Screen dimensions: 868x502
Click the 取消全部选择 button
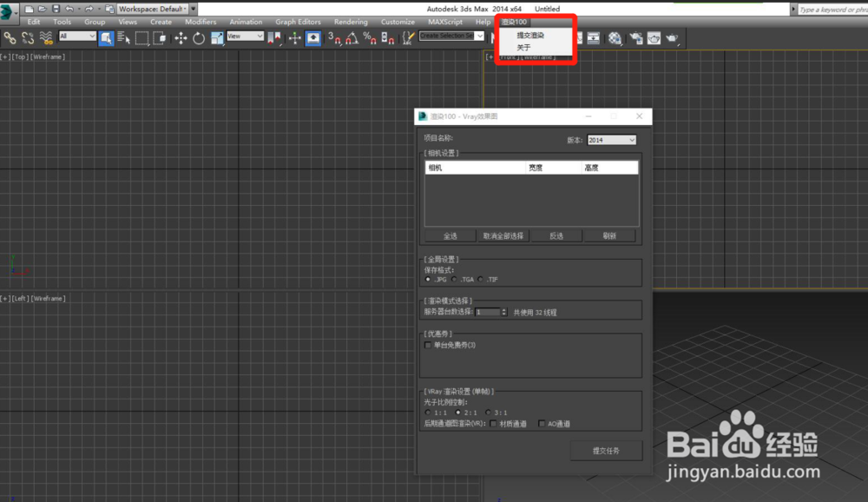(x=503, y=236)
